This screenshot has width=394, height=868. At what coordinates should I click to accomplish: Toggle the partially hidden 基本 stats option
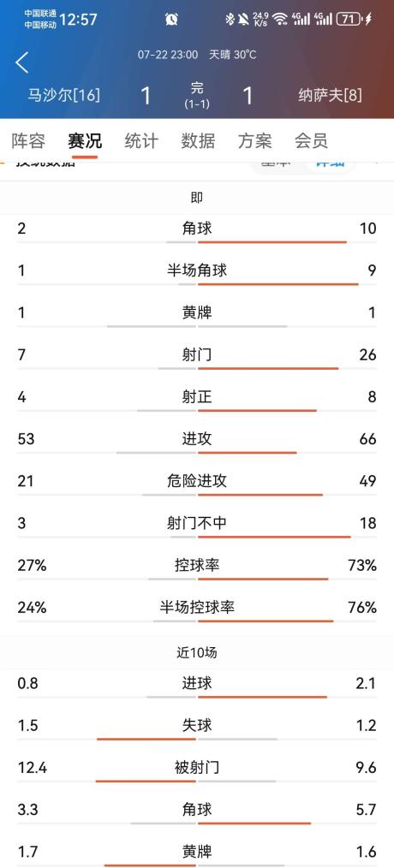click(276, 163)
